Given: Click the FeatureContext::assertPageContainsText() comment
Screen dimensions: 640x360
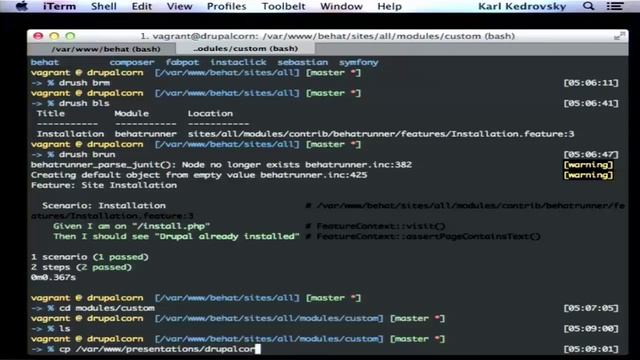Looking at the screenshot, I should [x=423, y=236].
